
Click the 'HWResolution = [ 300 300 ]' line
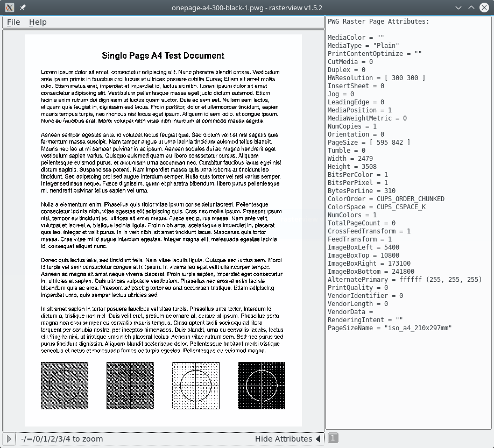coord(377,78)
